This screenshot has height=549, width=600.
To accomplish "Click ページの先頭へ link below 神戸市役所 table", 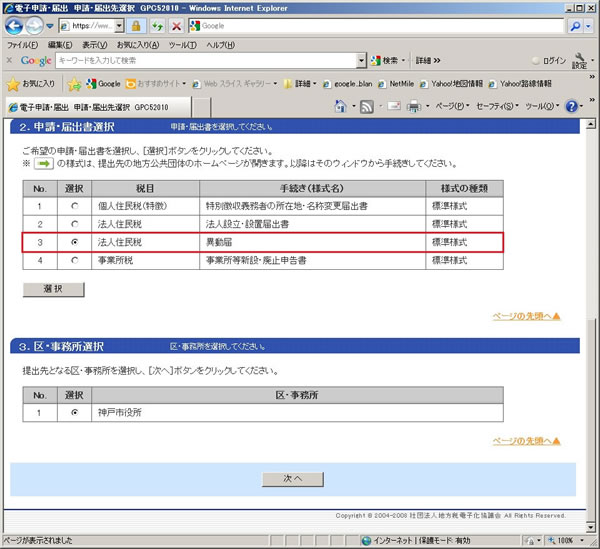I will tap(527, 441).
